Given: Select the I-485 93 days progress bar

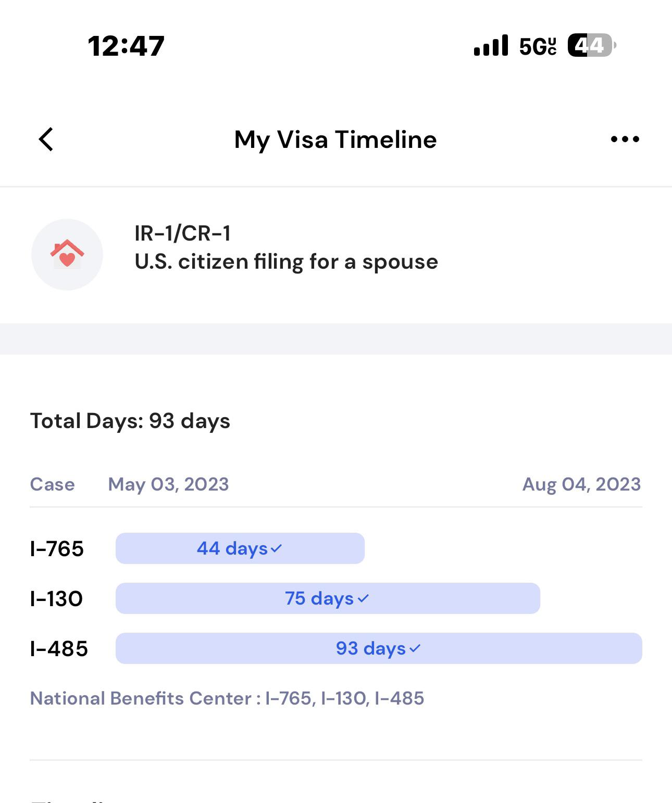Looking at the screenshot, I should point(378,648).
